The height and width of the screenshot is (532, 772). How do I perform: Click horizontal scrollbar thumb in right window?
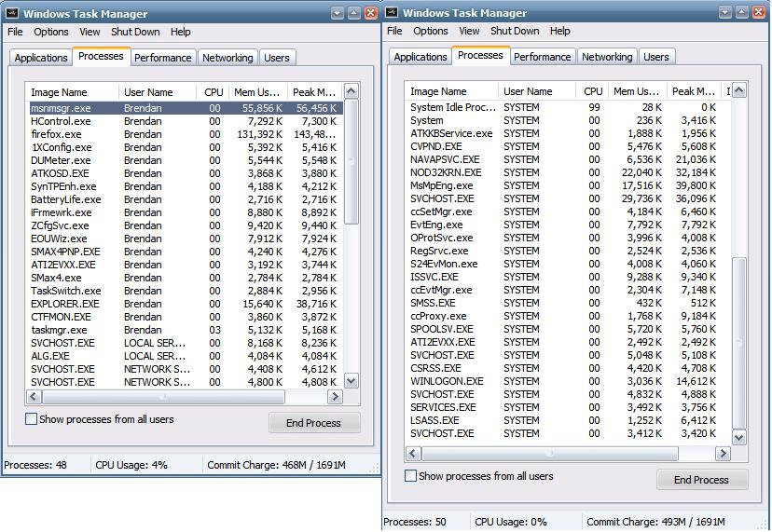550,453
